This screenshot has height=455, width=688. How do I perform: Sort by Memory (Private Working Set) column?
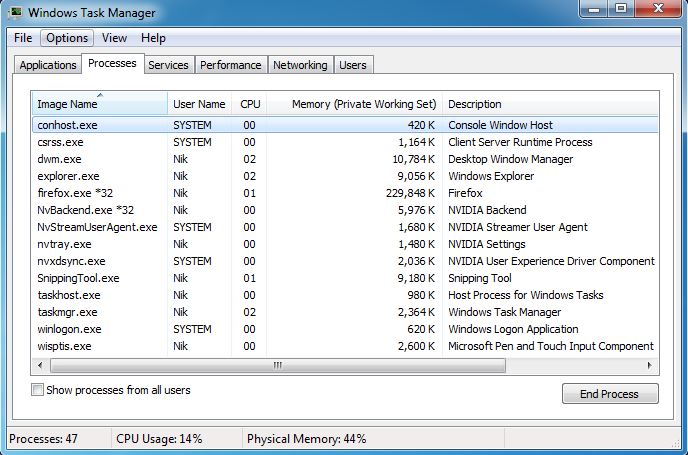[364, 104]
